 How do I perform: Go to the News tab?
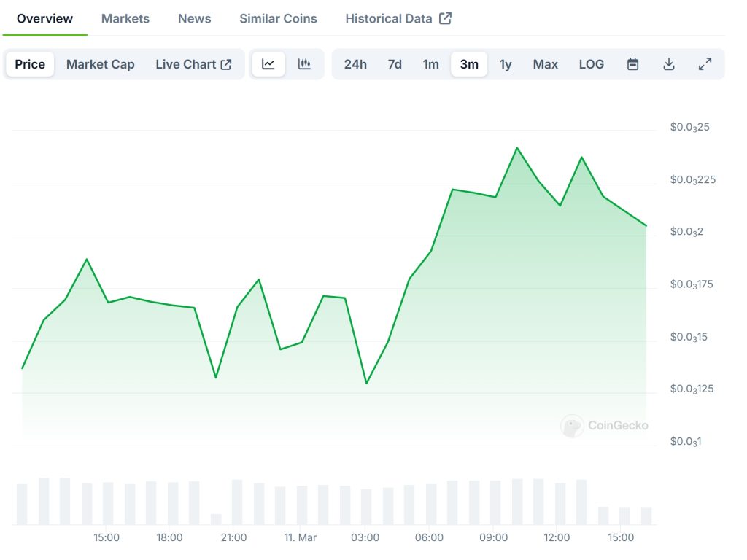click(x=194, y=18)
